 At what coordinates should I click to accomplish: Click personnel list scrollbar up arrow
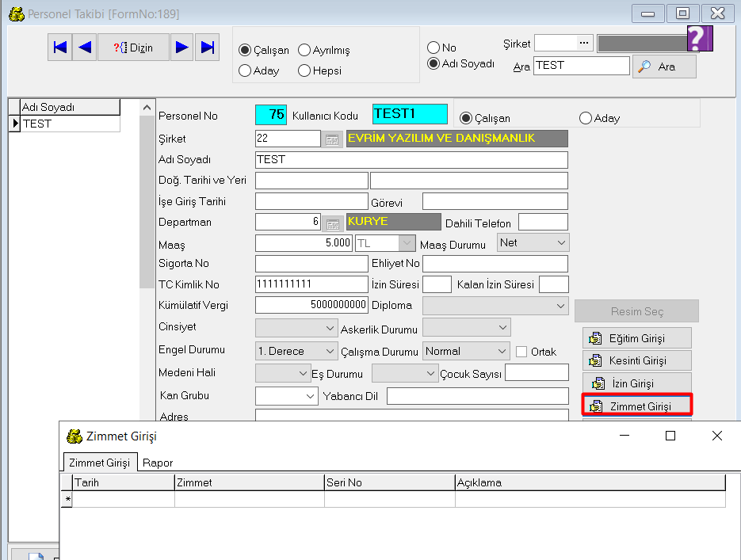click(147, 108)
